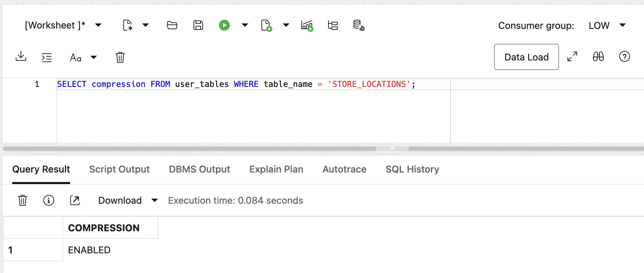This screenshot has height=273, width=644.
Task: Expand the text case options arrow
Action: coord(94,57)
